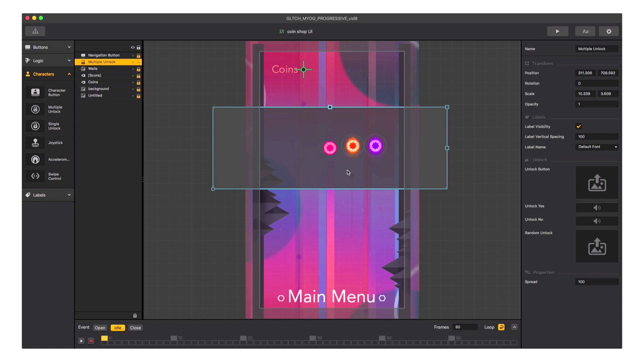Screen dimensions: 644x362
Task: Expand the Buttons section
Action: [x=48, y=47]
